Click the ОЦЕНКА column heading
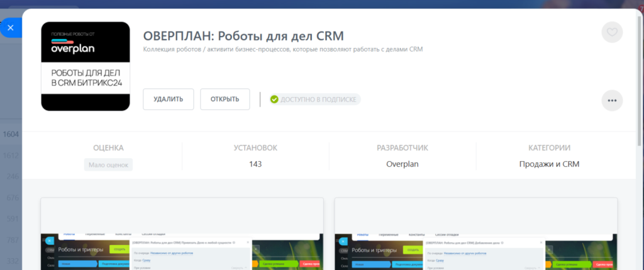Image resolution: width=644 pixels, height=270 pixels. pos(108,148)
